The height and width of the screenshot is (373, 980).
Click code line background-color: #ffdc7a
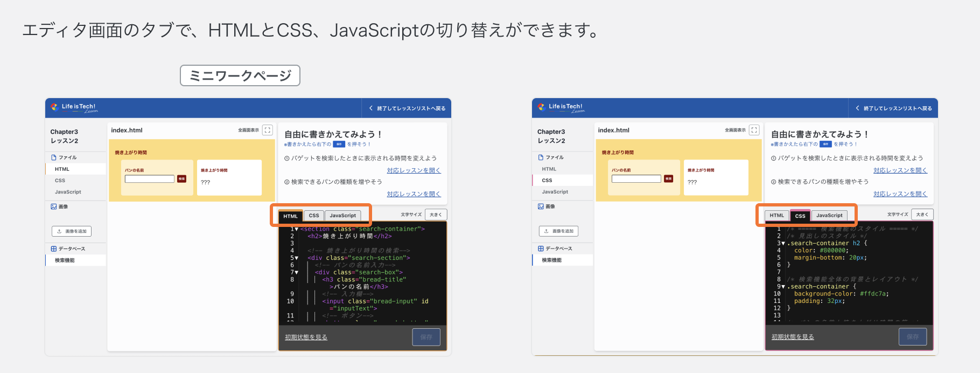pyautogui.click(x=841, y=294)
